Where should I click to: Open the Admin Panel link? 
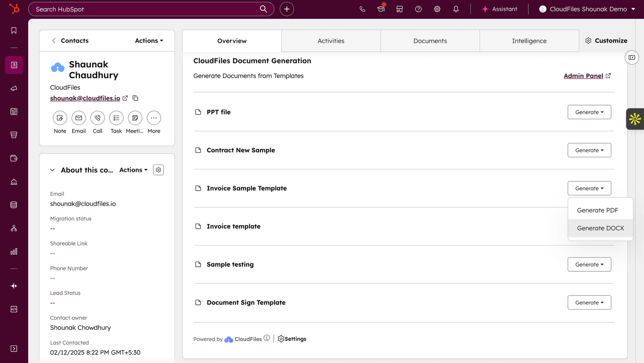tap(583, 76)
